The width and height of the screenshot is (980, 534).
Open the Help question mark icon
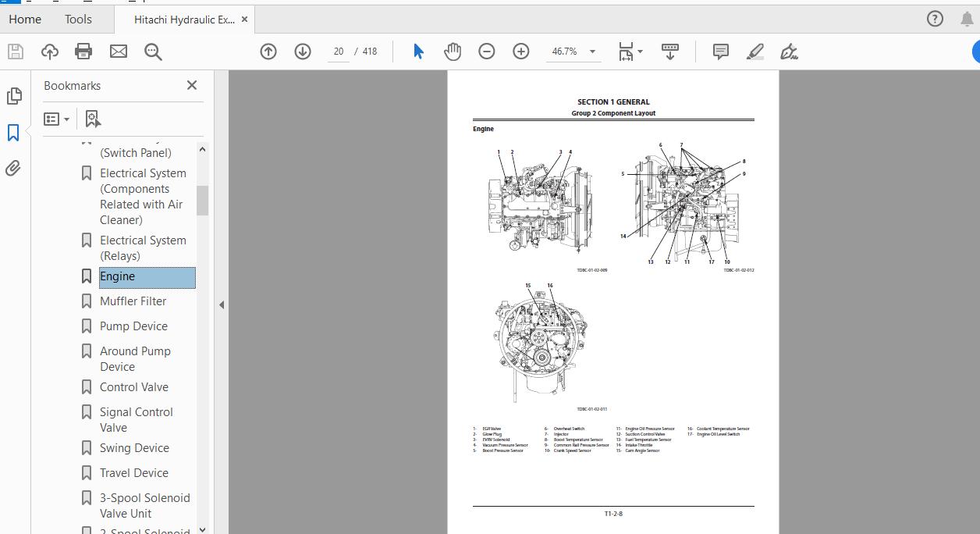[x=935, y=19]
